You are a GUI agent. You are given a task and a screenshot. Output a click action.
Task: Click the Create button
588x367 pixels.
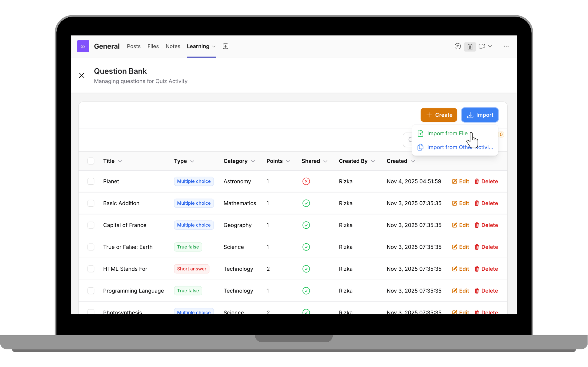(x=439, y=115)
